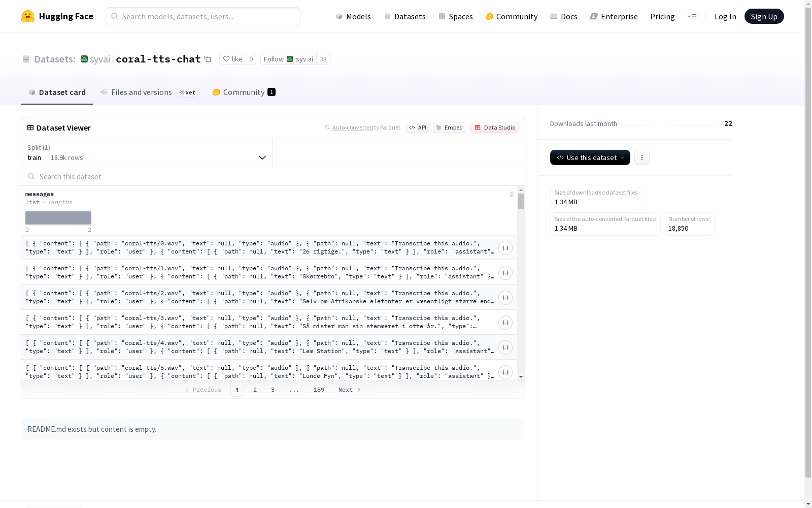Click the follower count 33
This screenshot has width=812, height=508.
[x=323, y=59]
